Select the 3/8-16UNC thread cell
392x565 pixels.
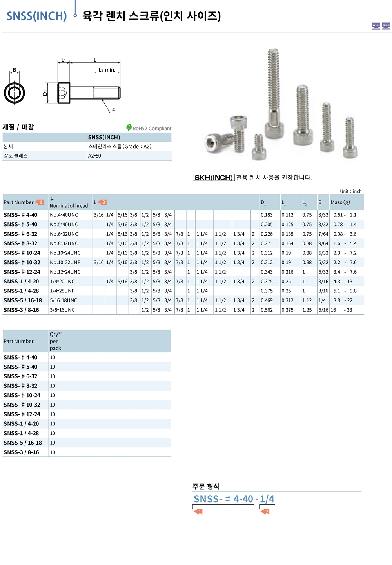[x=62, y=310]
